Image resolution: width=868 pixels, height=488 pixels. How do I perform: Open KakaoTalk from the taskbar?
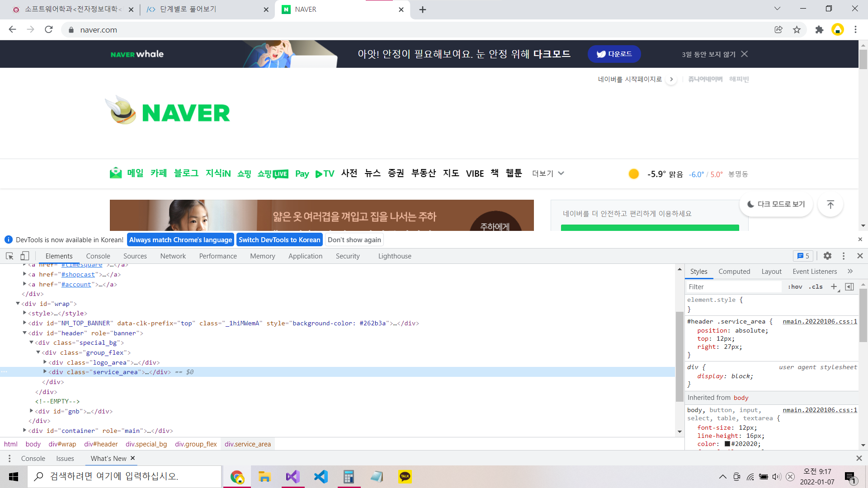[405, 476]
